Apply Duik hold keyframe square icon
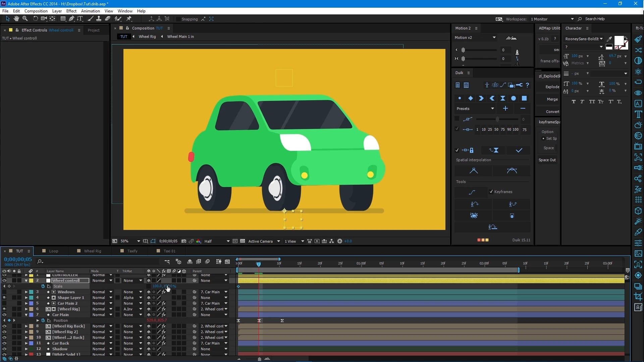 [x=524, y=98]
